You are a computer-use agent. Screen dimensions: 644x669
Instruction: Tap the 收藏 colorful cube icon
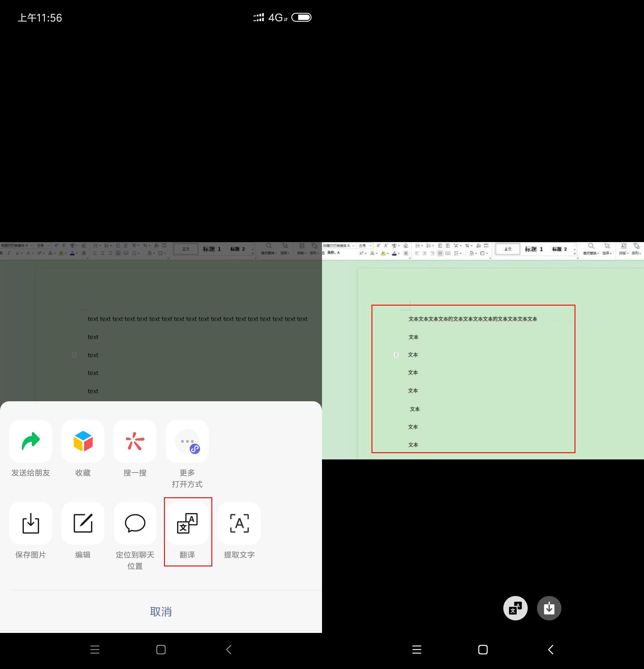click(x=83, y=441)
